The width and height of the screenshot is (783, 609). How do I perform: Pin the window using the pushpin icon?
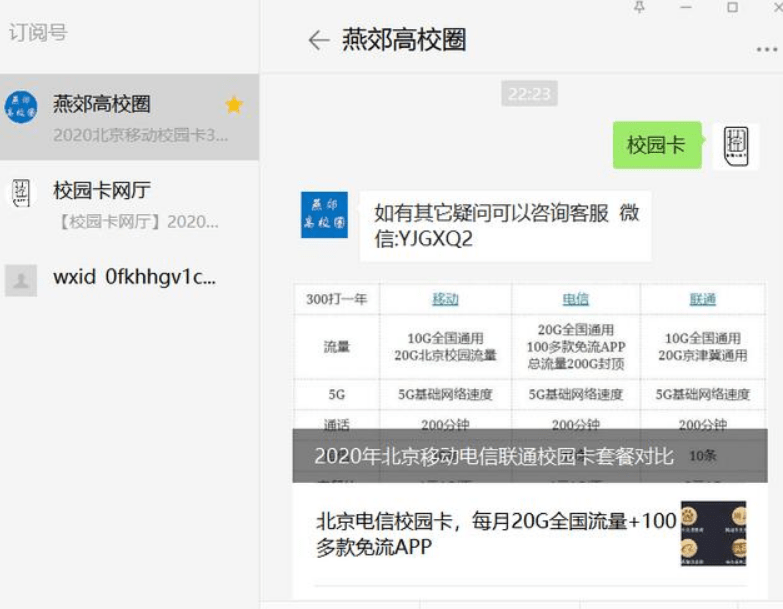[640, 7]
